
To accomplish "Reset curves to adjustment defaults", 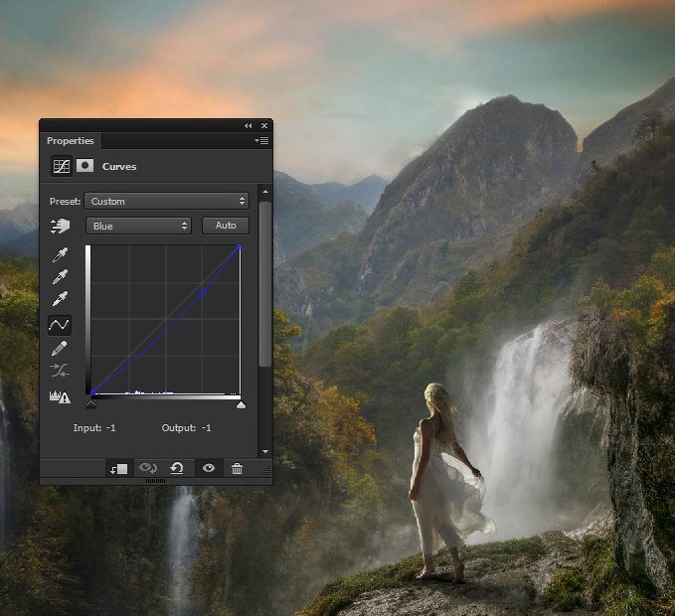I will 177,469.
